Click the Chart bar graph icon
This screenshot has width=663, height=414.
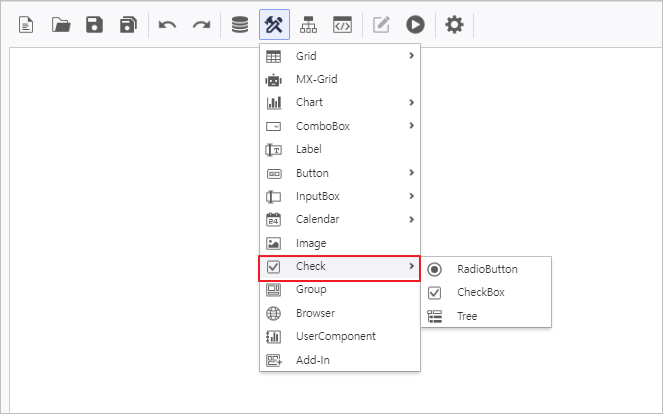point(274,103)
